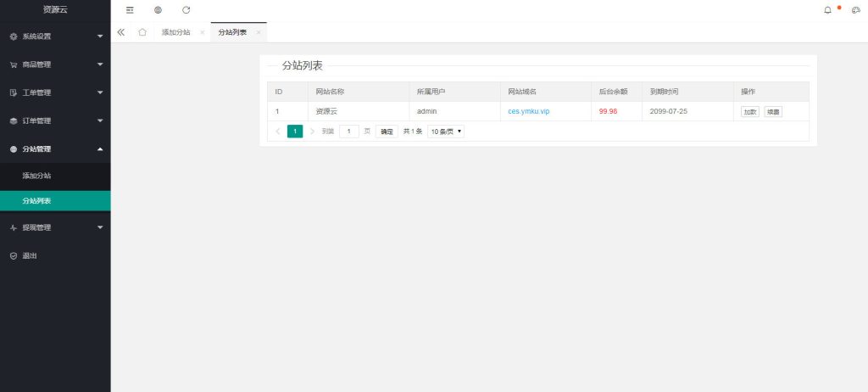Click the 到期时间 column header
The width and height of the screenshot is (868, 392).
[665, 92]
